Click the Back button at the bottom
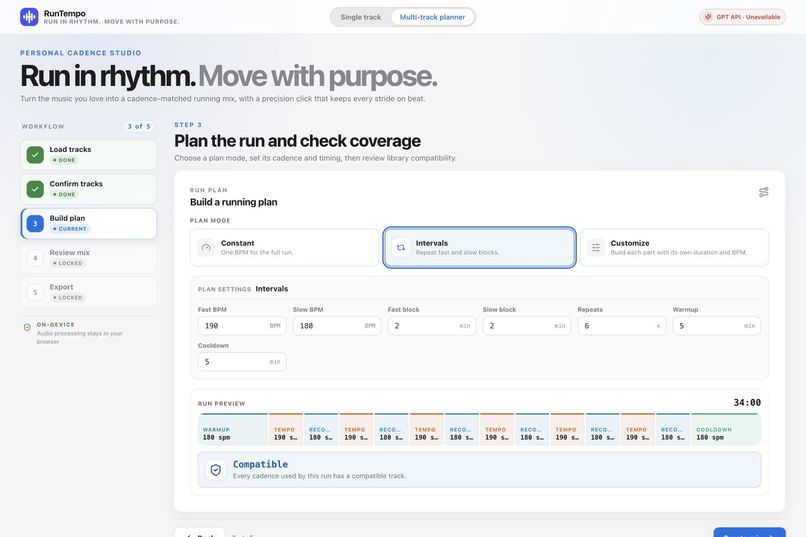The image size is (806, 537). 199,533
